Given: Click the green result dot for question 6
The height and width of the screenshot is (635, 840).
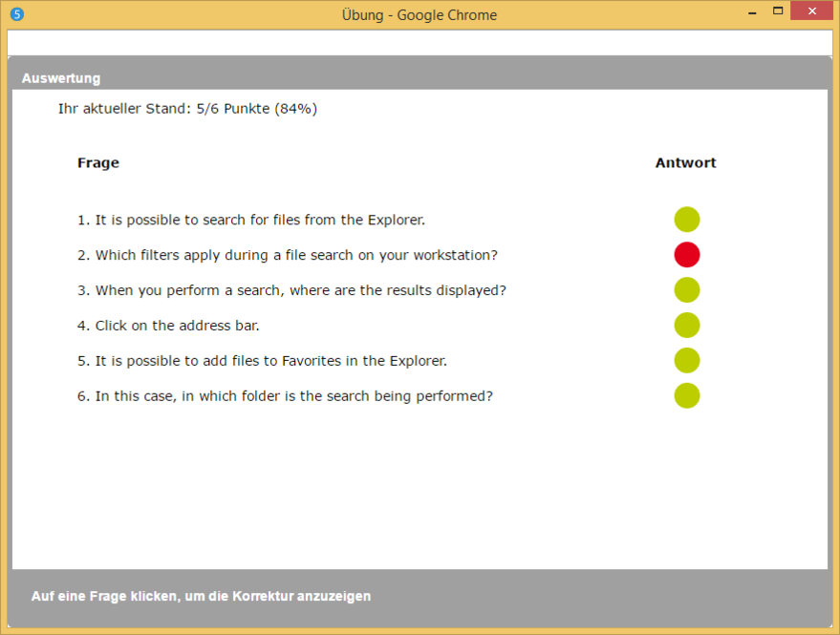Looking at the screenshot, I should click(x=687, y=395).
